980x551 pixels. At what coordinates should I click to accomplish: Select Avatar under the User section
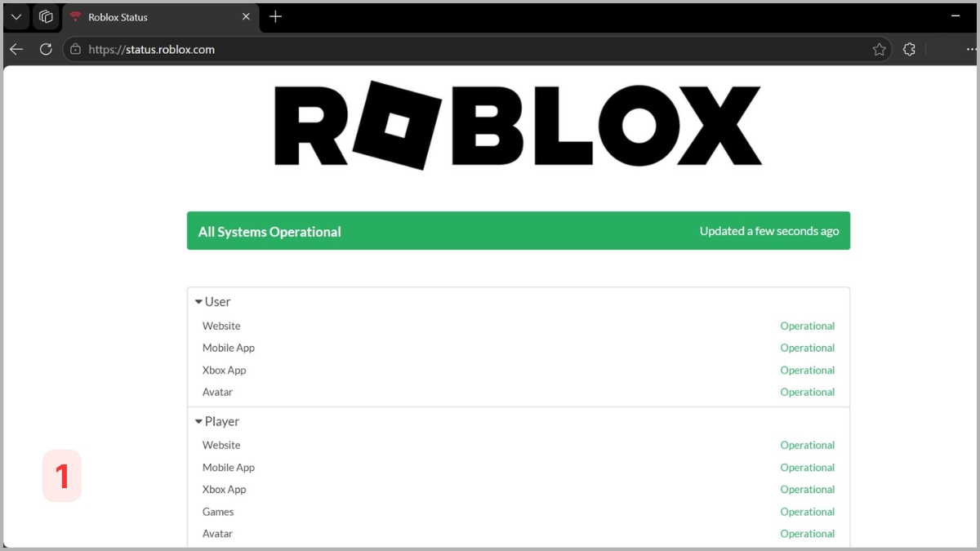click(217, 392)
